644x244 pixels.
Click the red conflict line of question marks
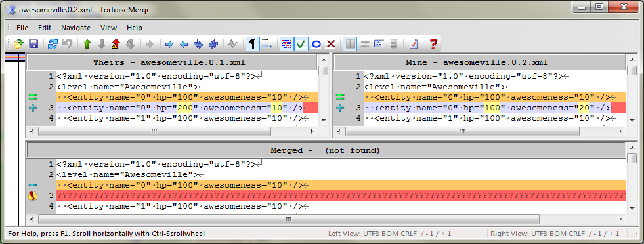[341, 195]
